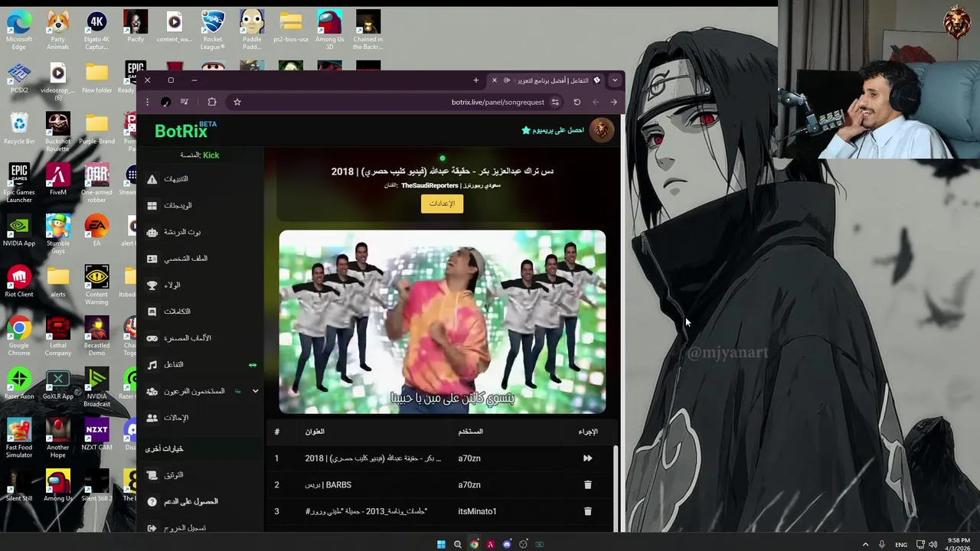This screenshot has height=551, width=980.
Task: Click the Log out sidebar entry
Action: [x=201, y=527]
